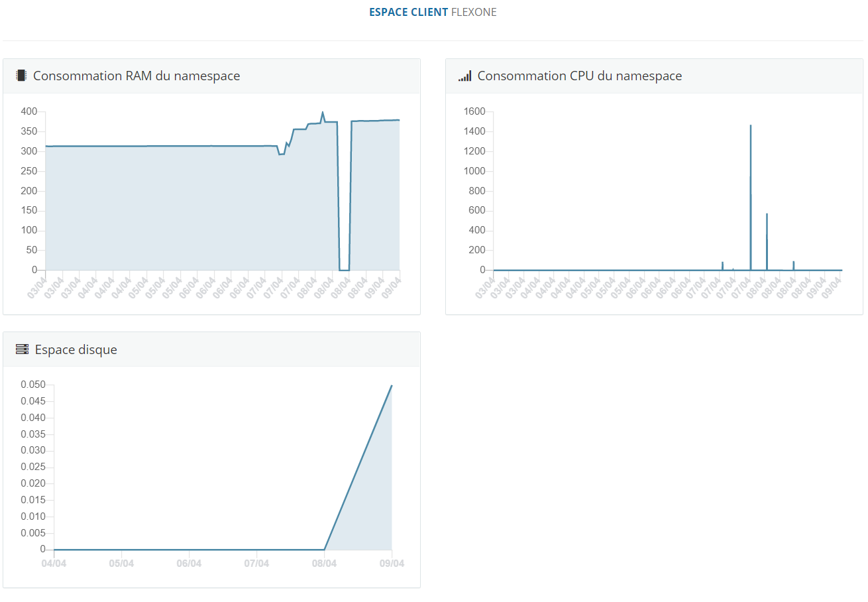The width and height of the screenshot is (868, 602).
Task: Click the 1600 y-axis label in CPU chart
Action: point(474,111)
